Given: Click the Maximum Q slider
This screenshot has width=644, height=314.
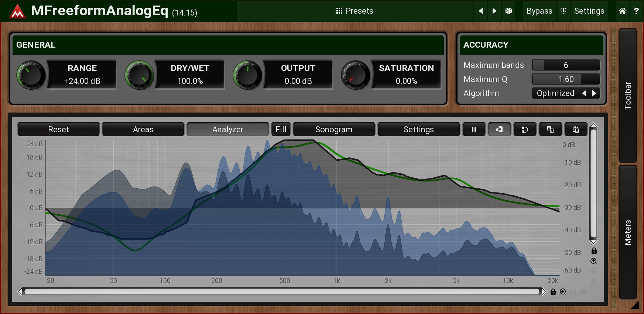Looking at the screenshot, I should (566, 79).
